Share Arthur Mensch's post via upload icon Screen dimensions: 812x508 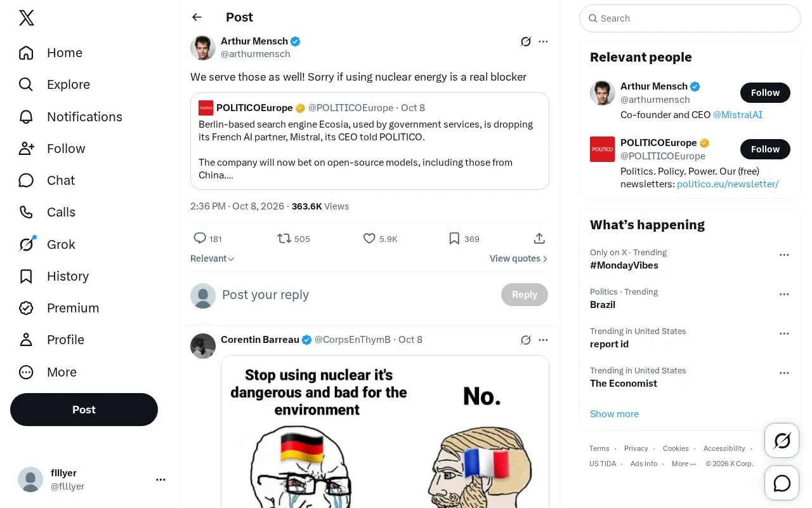pos(539,239)
